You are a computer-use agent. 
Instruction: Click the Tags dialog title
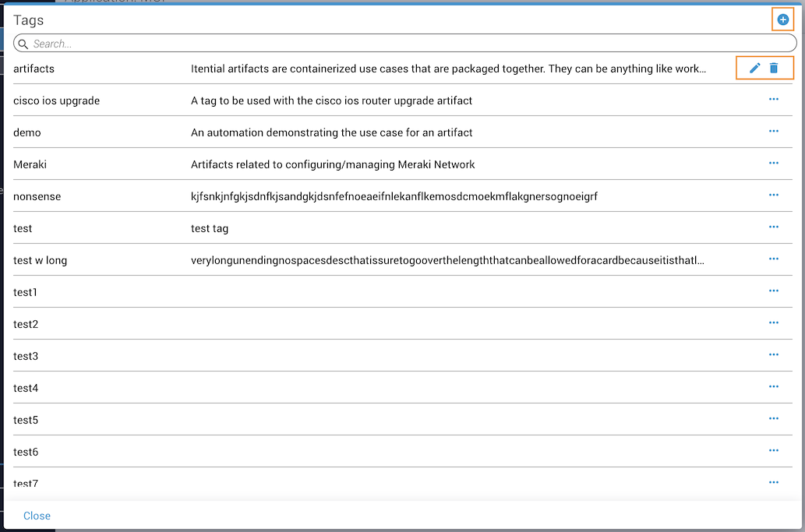pos(28,20)
